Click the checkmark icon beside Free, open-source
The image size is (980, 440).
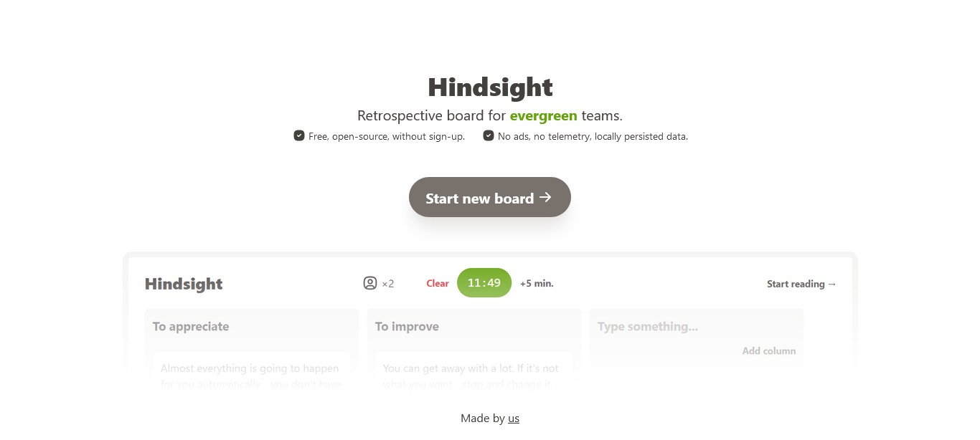click(x=299, y=135)
